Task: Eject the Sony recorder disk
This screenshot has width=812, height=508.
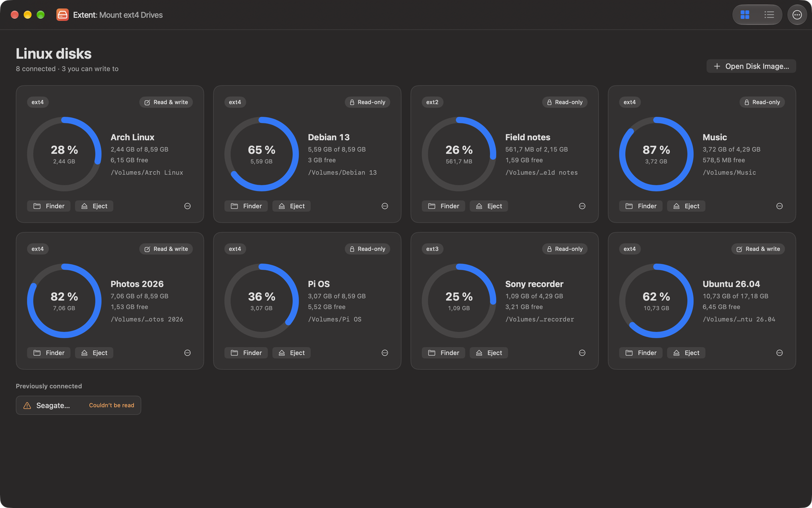Action: click(489, 353)
